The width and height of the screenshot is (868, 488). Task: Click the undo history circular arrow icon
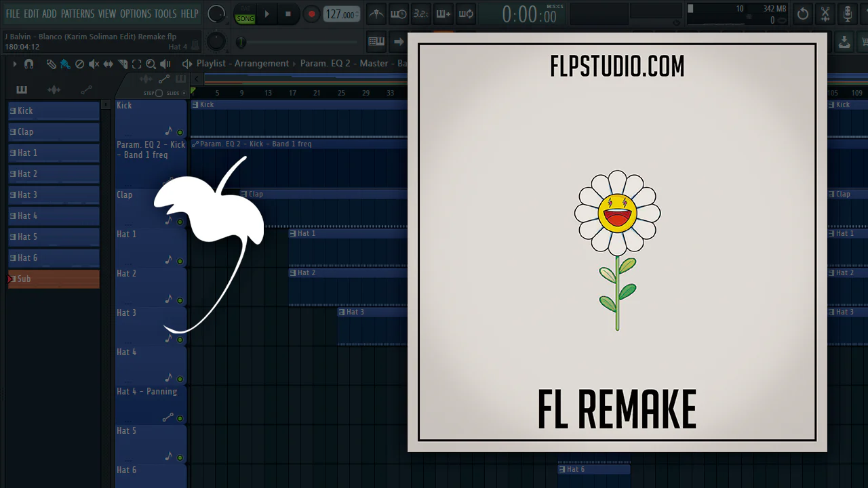click(803, 14)
